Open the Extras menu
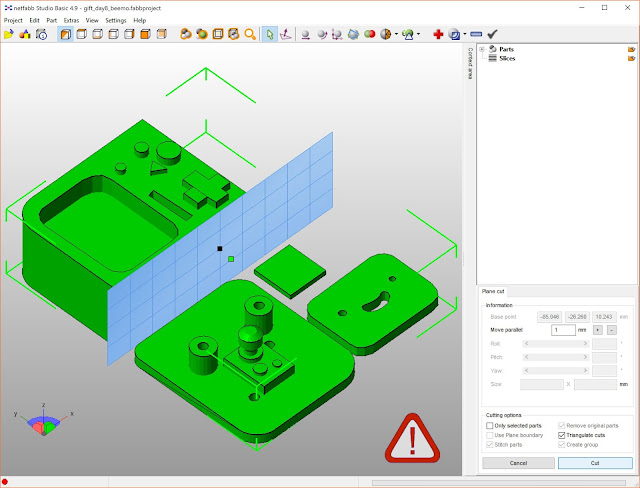Viewport: 640px width, 488px height. [71, 20]
